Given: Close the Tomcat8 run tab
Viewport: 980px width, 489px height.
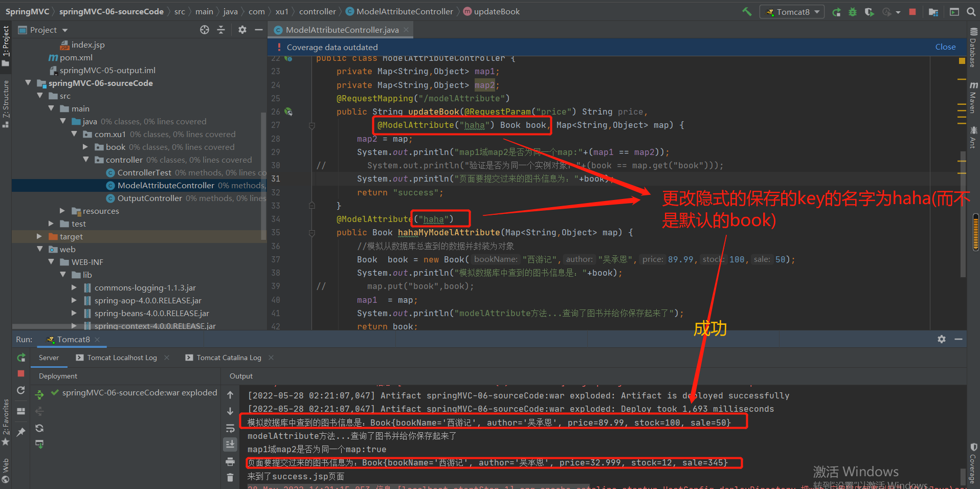Looking at the screenshot, I should (x=98, y=339).
